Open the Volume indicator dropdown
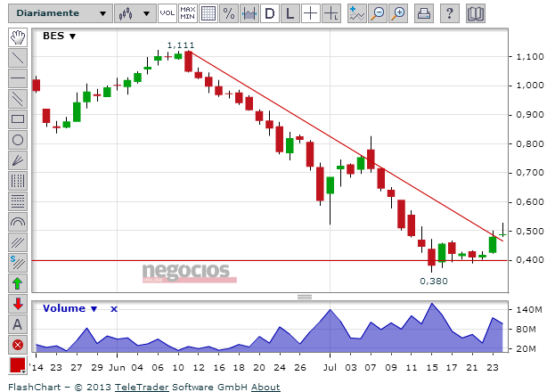Viewport: 555px width, 392px height. tap(69, 308)
